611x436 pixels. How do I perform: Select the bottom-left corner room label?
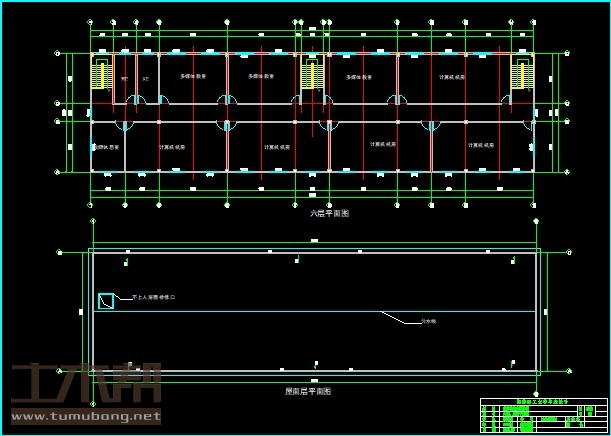pos(106,147)
